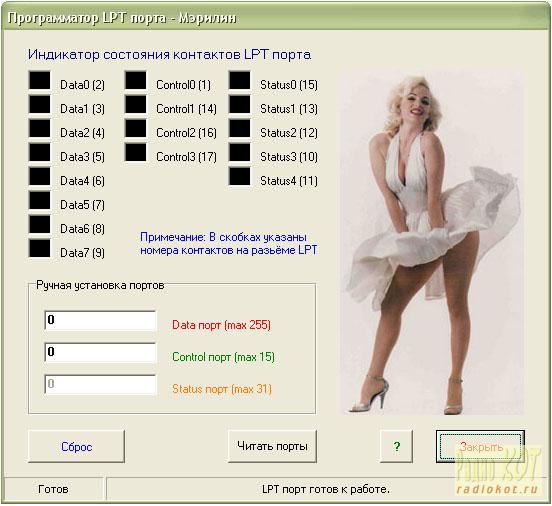Click the Status4 (11) indicator square
Image resolution: width=552 pixels, height=506 pixels.
tap(240, 176)
